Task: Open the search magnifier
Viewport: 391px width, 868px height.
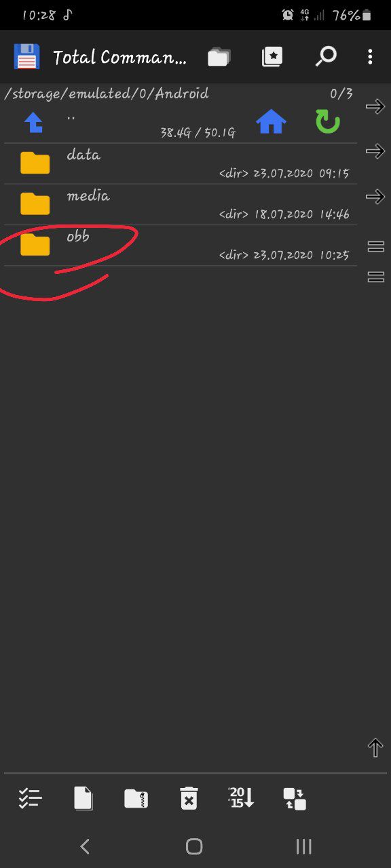Action: pos(326,57)
